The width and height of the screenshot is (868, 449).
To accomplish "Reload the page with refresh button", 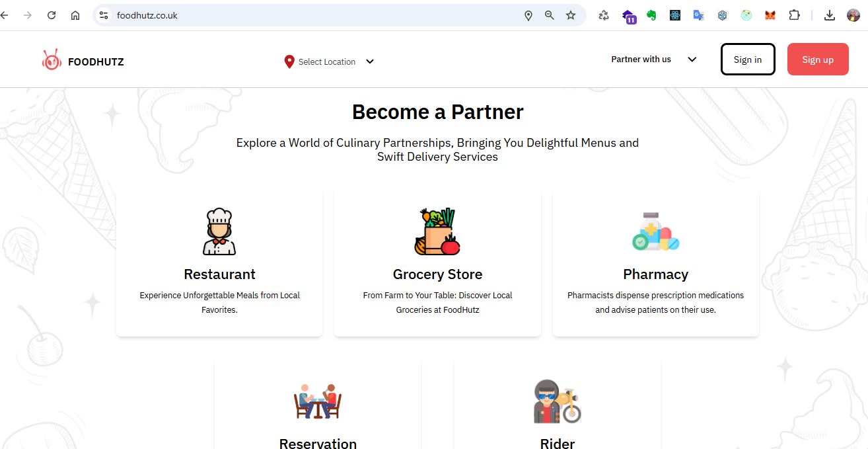I will 52,15.
